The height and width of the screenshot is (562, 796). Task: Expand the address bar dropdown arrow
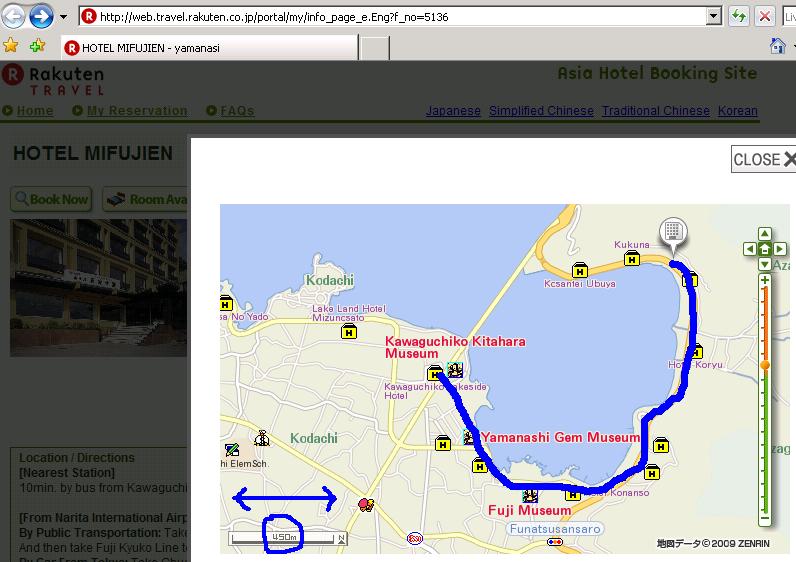[714, 17]
